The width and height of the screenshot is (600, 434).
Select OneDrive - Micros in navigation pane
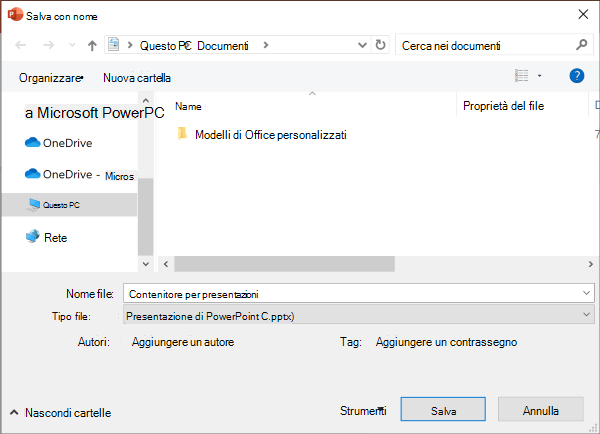coord(79,175)
